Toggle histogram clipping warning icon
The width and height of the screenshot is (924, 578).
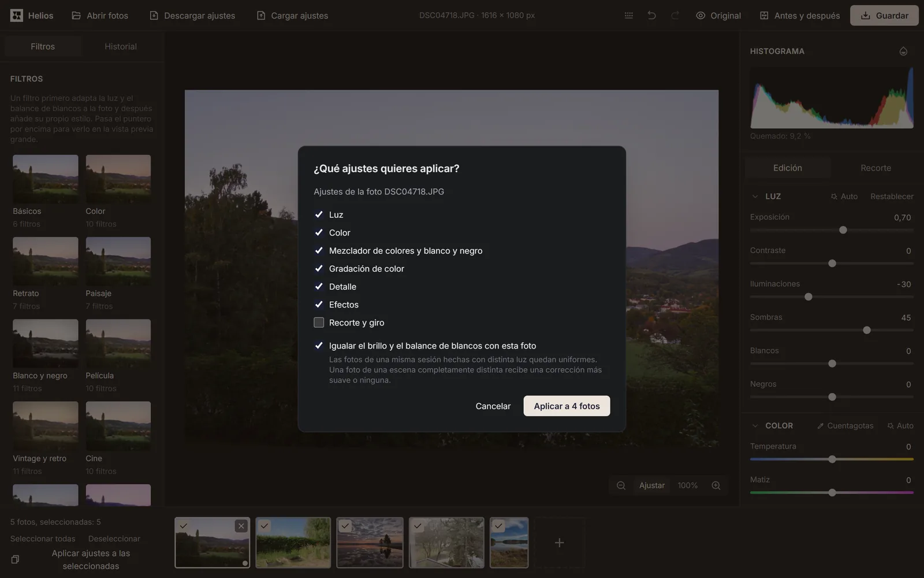903,51
